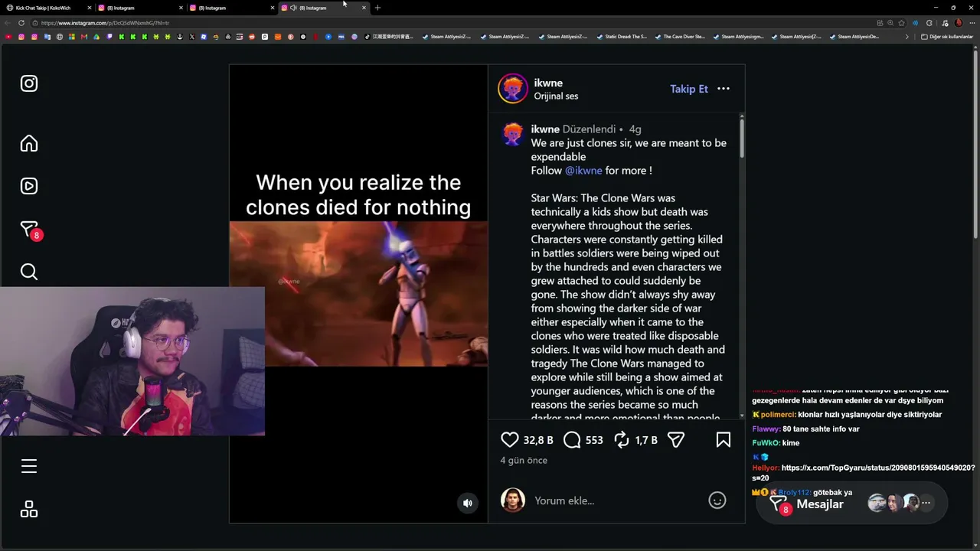Open the @ikwne mention link in caption
Screen dimensions: 980x551
583,171
